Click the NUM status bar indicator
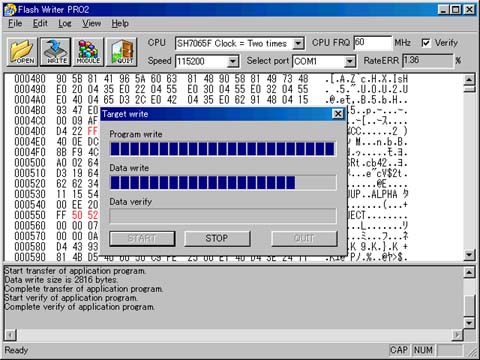The width and height of the screenshot is (480, 360). [x=423, y=350]
